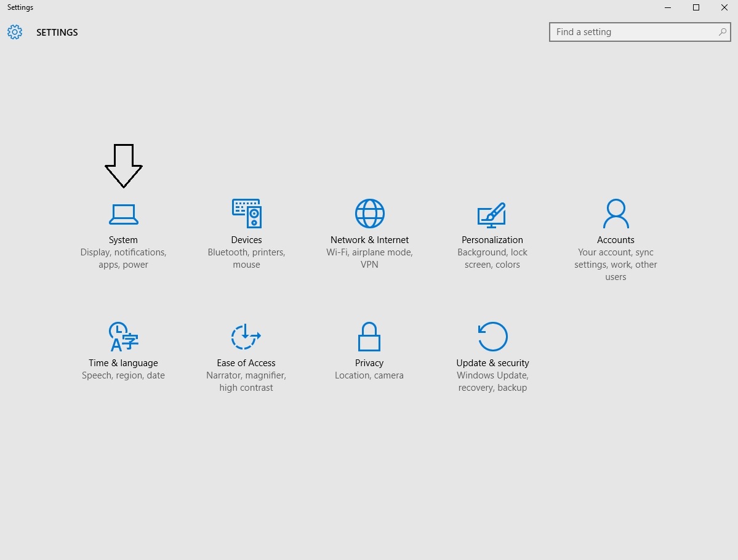The image size is (738, 560).
Task: Select the Network & Internet label
Action: click(369, 240)
